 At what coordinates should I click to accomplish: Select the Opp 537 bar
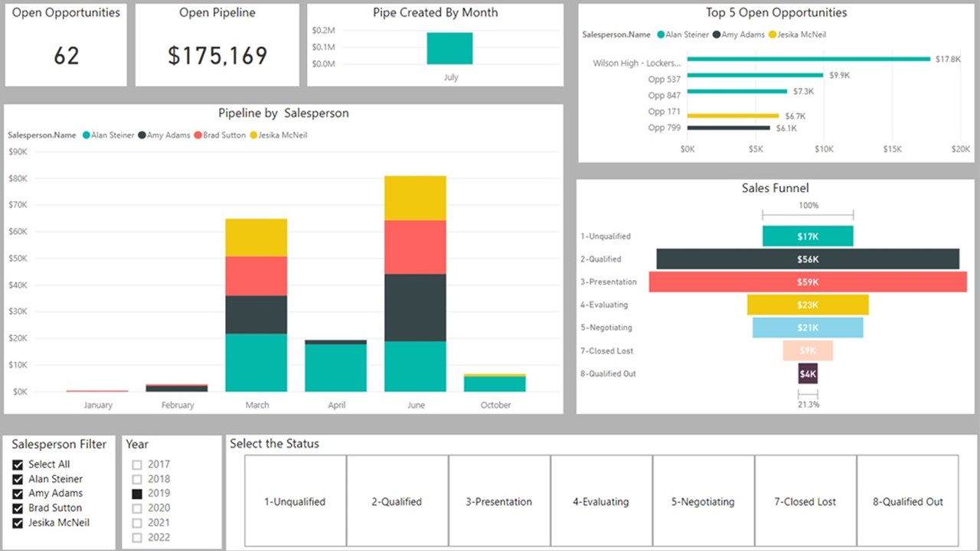click(756, 75)
